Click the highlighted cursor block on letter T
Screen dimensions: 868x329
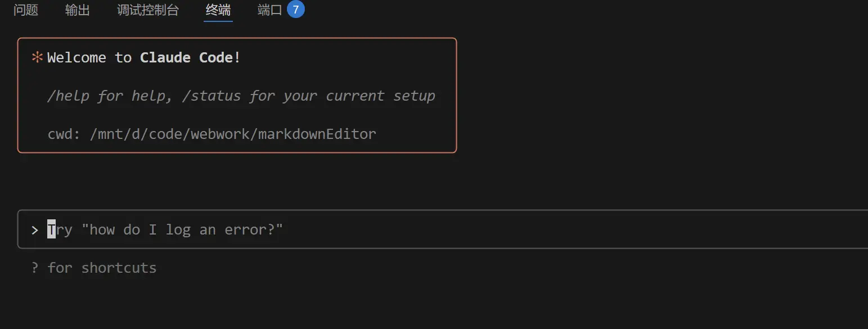tap(51, 229)
